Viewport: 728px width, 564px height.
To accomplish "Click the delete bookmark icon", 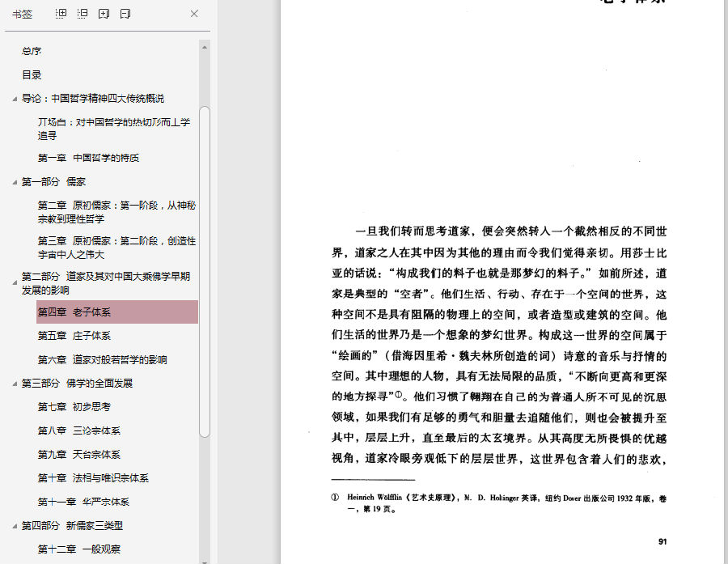I will pyautogui.click(x=125, y=14).
